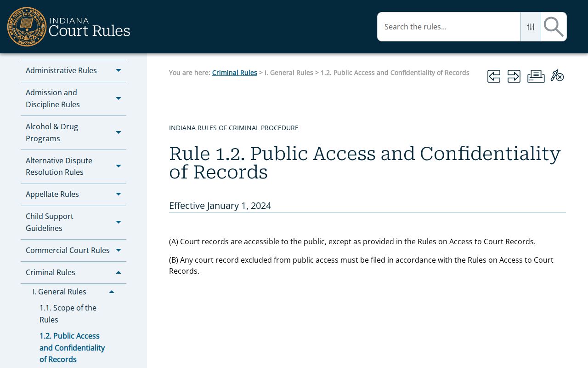The width and height of the screenshot is (588, 368).
Task: Open 1.1. Scope of the Rules
Action: [x=68, y=314]
